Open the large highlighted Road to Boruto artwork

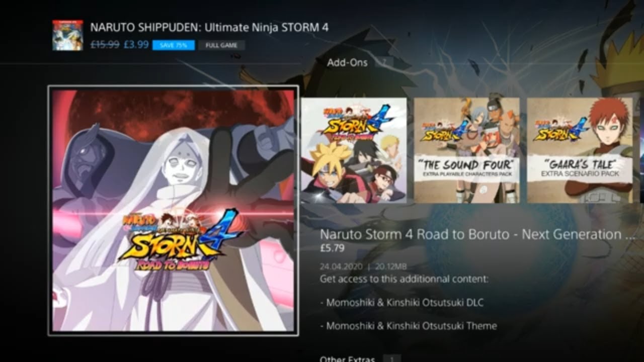click(x=173, y=210)
